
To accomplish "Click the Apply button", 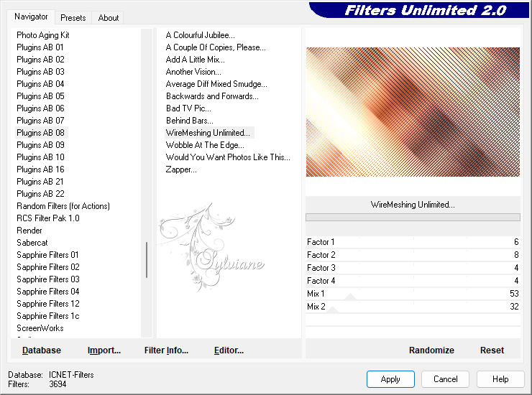I will tap(390, 378).
